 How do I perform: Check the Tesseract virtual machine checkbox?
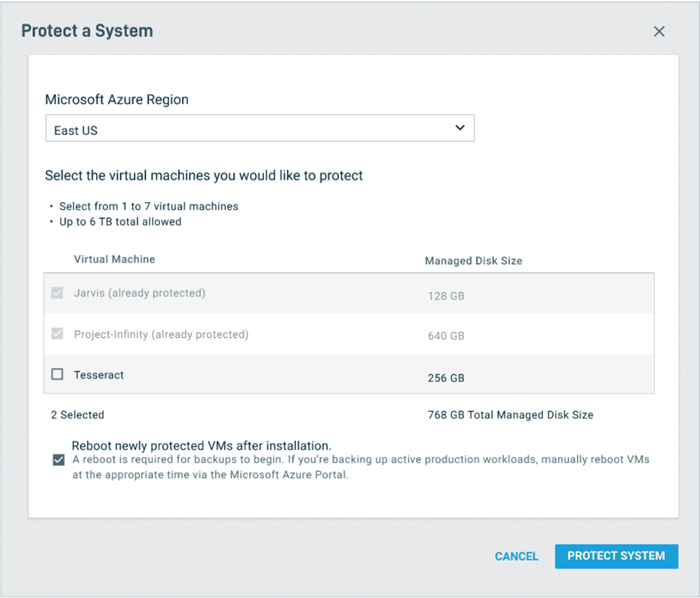pos(57,374)
